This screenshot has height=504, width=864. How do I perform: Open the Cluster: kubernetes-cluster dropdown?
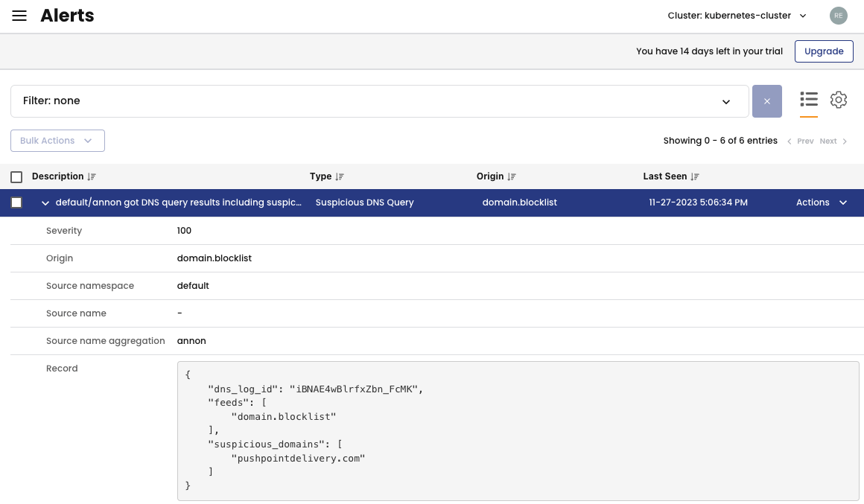point(737,16)
